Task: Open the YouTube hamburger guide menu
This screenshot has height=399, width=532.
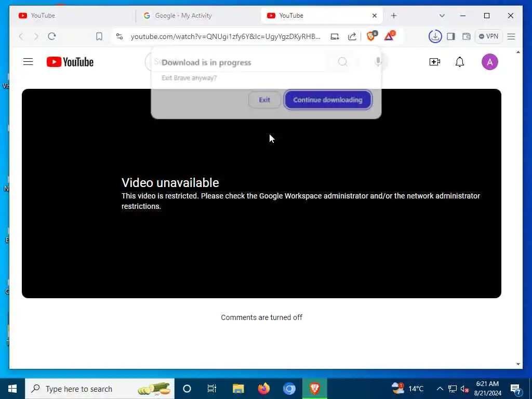Action: pyautogui.click(x=28, y=62)
